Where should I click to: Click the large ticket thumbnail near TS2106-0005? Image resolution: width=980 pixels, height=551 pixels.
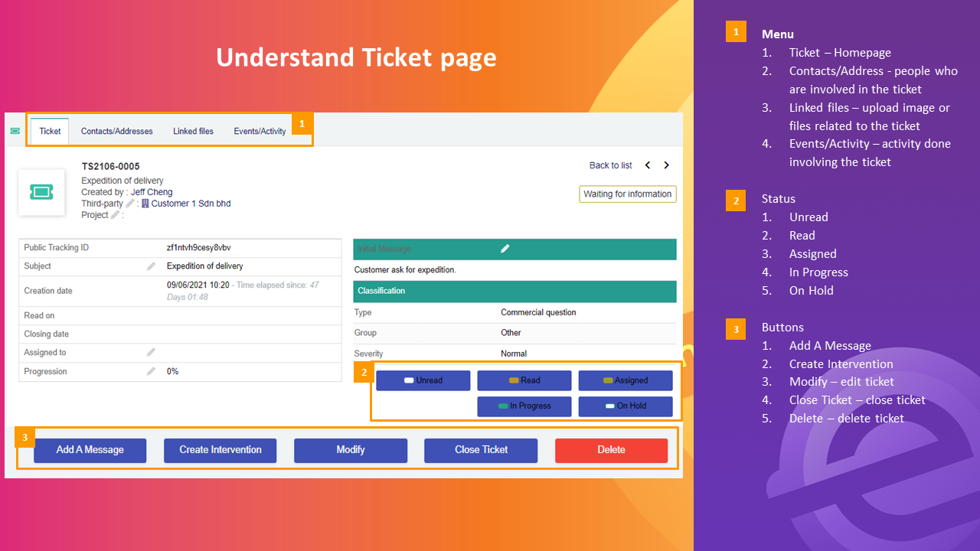(41, 192)
